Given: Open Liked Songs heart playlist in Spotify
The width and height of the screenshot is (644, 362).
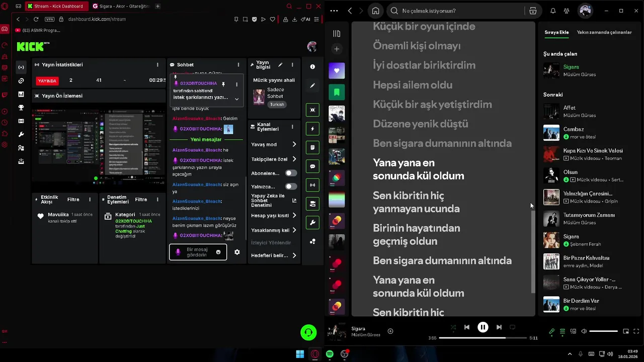Looking at the screenshot, I should [337, 71].
